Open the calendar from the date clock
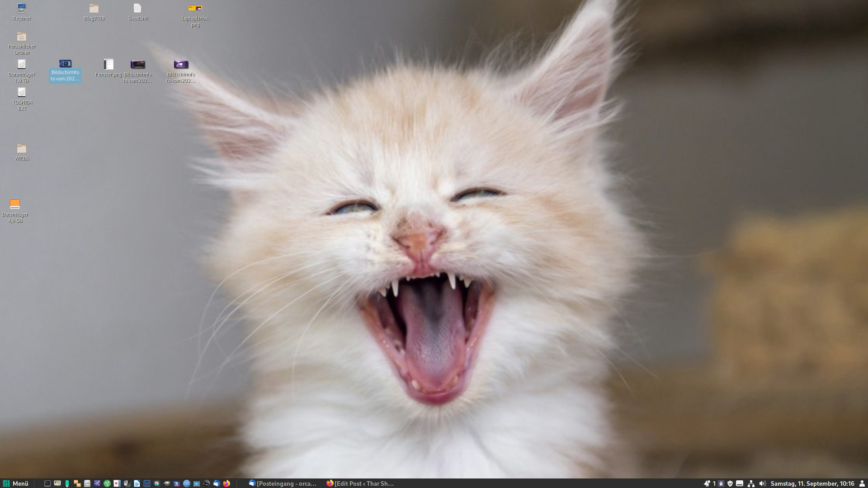This screenshot has width=868, height=488. pyautogui.click(x=812, y=483)
